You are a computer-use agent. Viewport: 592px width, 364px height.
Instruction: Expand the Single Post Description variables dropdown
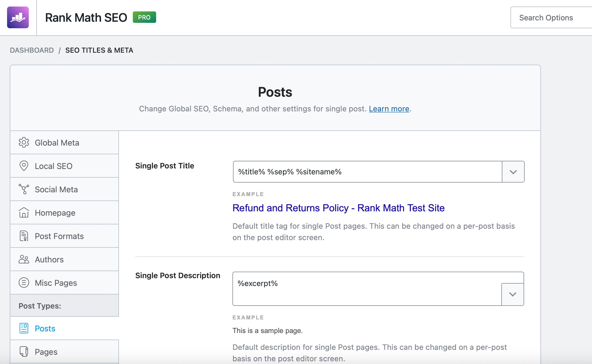coord(513,294)
